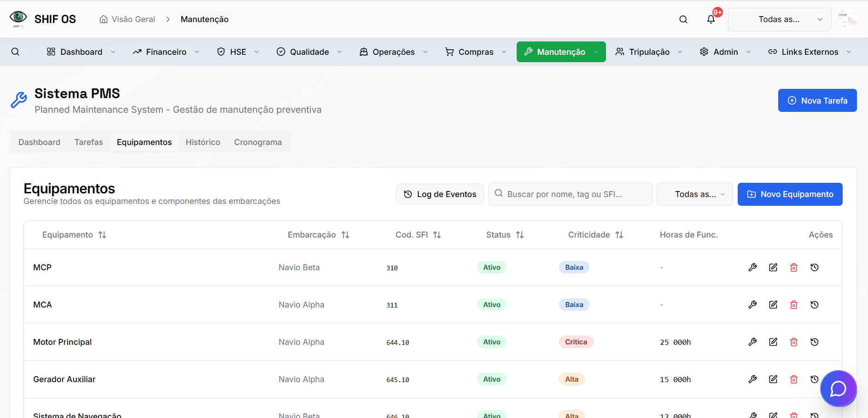Click the 'Buscar por nome, tag ou SFI' field
The height and width of the screenshot is (418, 868).
point(570,194)
